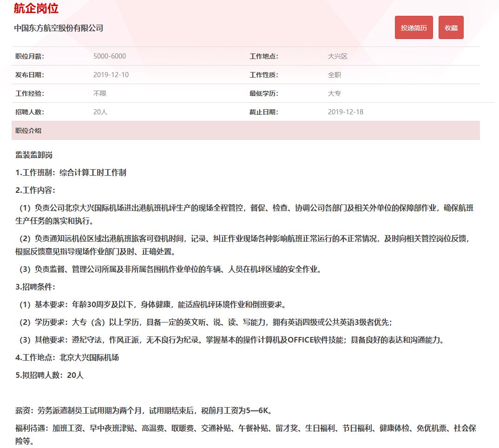Click the 福利待遇 benefits paragraph
This screenshot has height=448, width=499.
tap(245, 428)
